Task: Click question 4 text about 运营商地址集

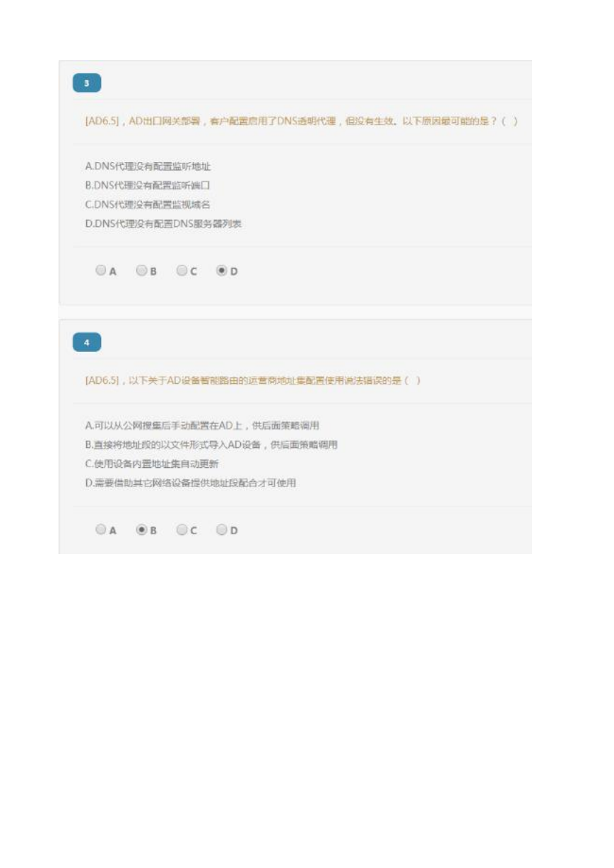Action: pyautogui.click(x=253, y=380)
